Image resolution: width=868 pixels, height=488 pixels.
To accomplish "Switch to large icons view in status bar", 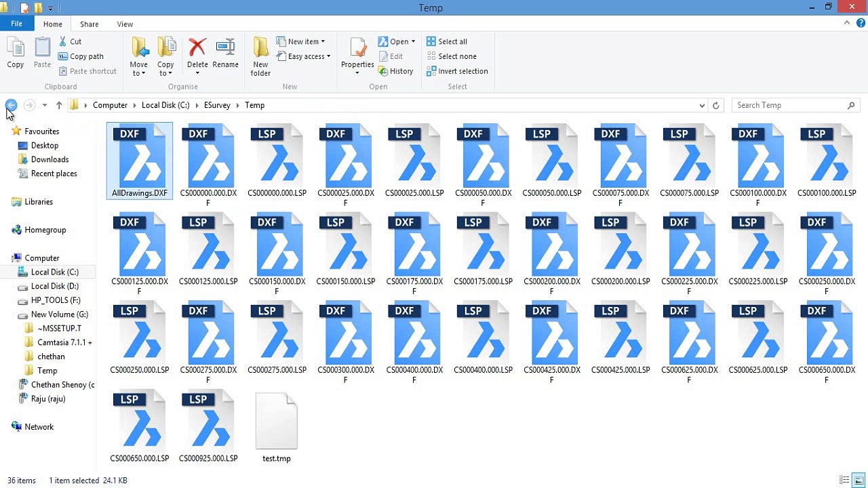I will click(859, 480).
